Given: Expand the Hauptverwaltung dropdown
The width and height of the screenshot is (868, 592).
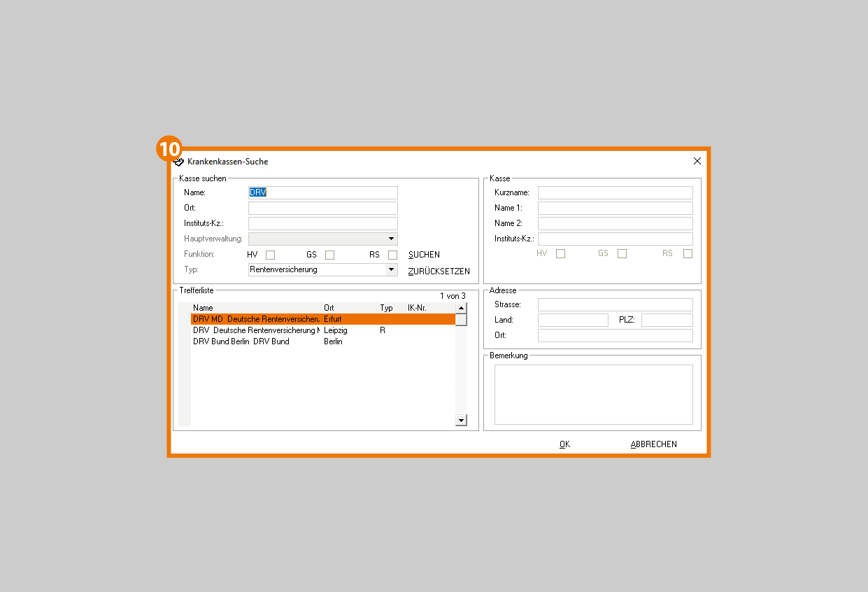Looking at the screenshot, I should click(391, 239).
